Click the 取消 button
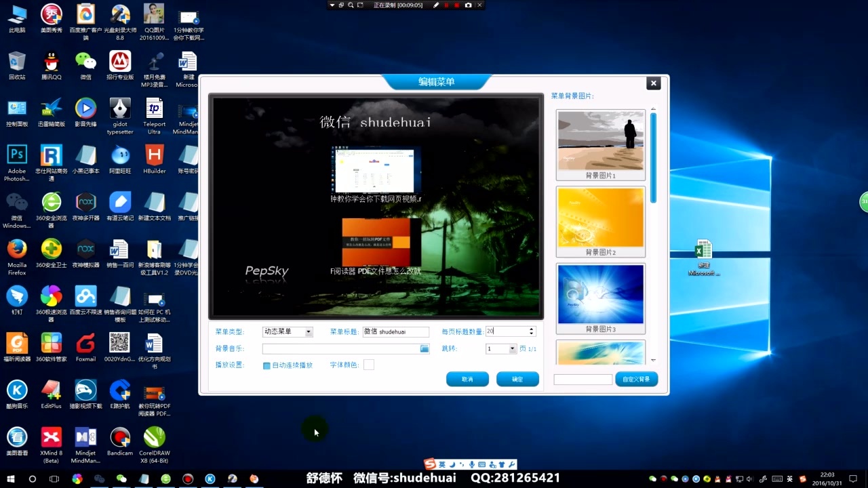The height and width of the screenshot is (488, 868). [467, 379]
